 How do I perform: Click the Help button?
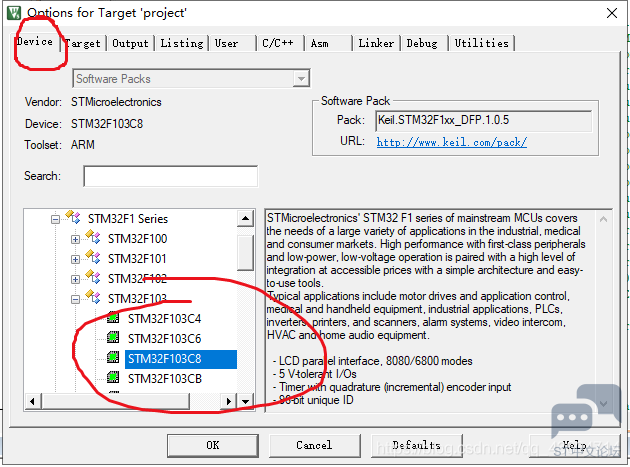(575, 445)
